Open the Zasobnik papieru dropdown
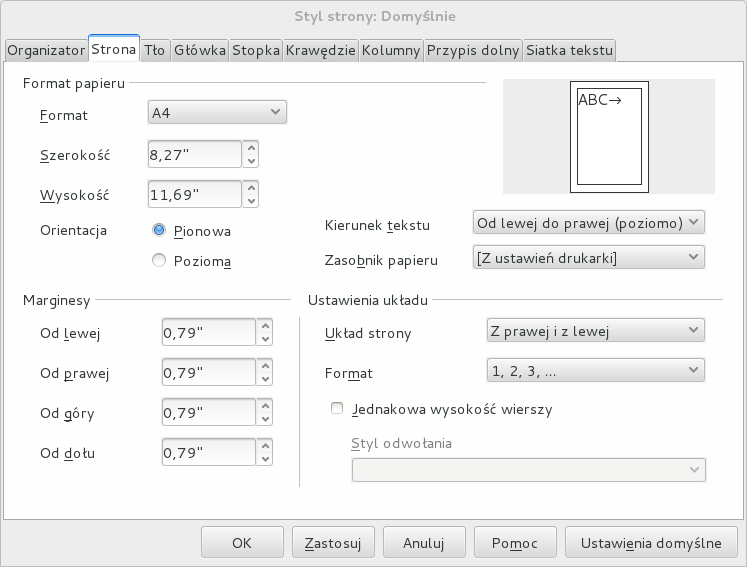747x567 pixels. point(587,258)
